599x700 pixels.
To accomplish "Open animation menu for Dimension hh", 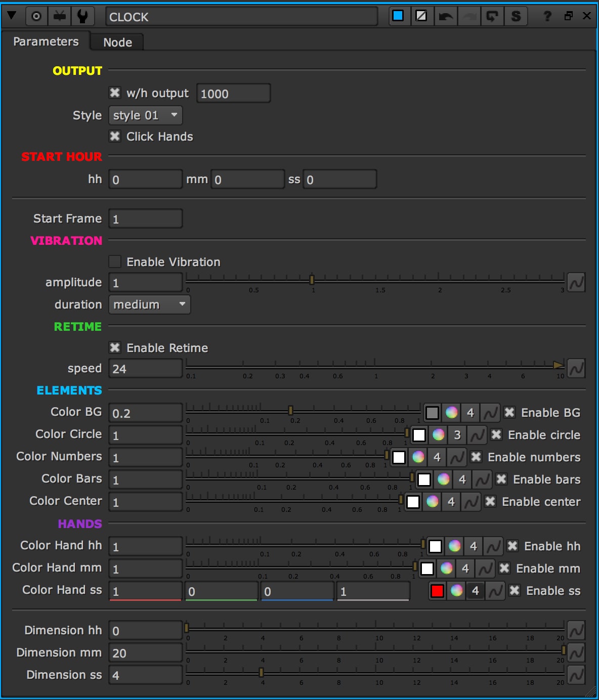I will pyautogui.click(x=576, y=631).
